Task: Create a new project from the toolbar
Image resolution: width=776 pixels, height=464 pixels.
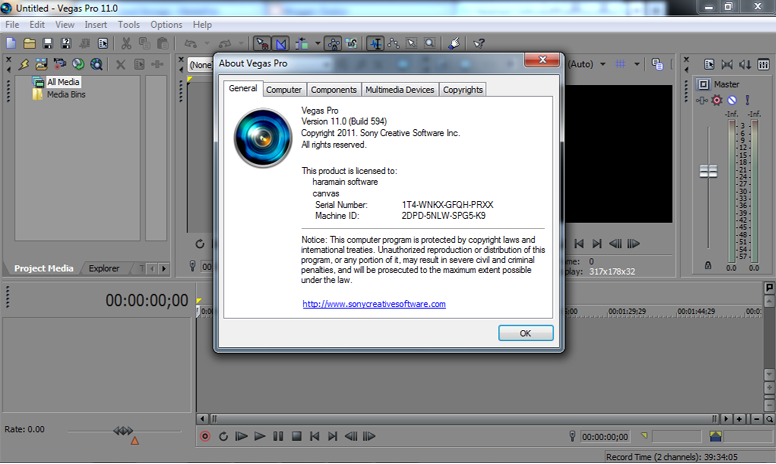Action: 11,44
